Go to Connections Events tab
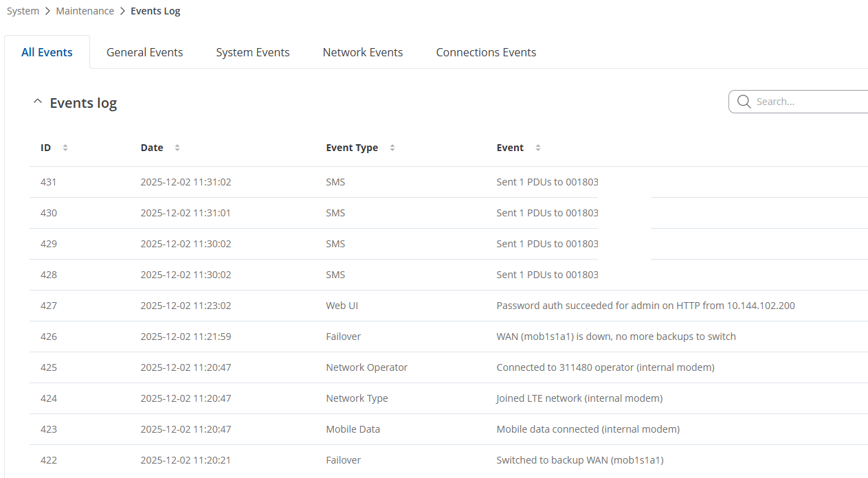This screenshot has height=478, width=868. click(486, 52)
